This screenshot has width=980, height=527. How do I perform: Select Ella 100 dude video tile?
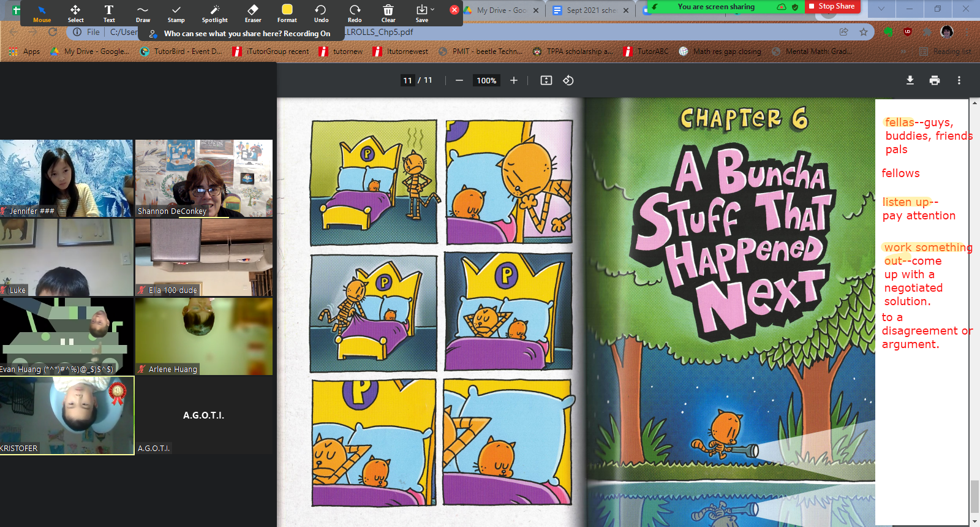204,257
